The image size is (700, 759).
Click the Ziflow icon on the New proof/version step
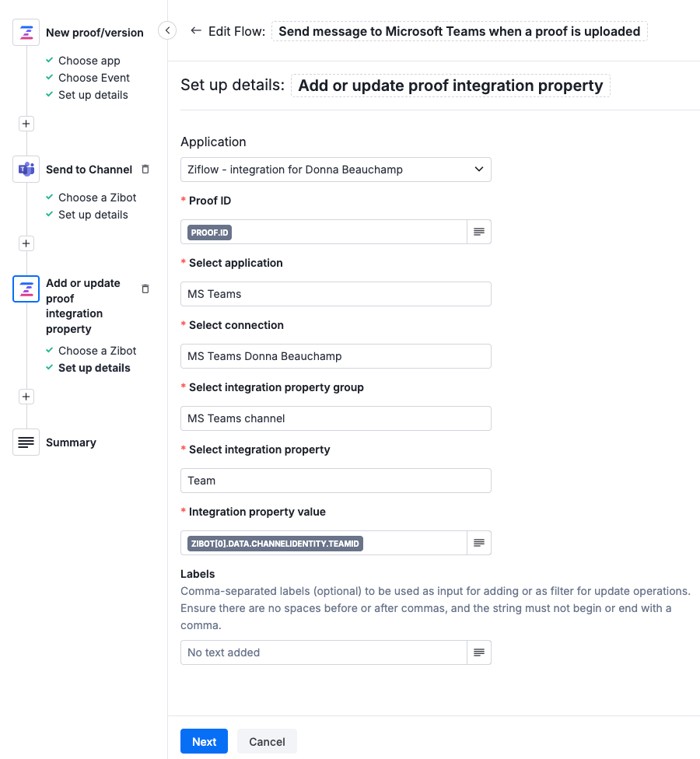(x=26, y=32)
